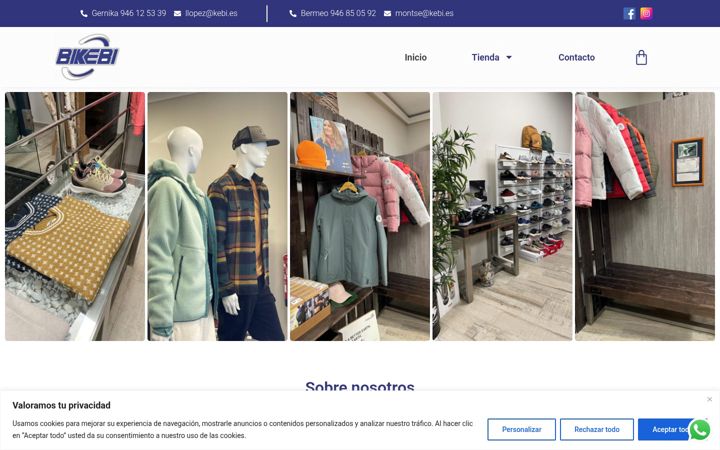Open the Contacto menu item
Viewport: 720px width, 450px height.
576,57
